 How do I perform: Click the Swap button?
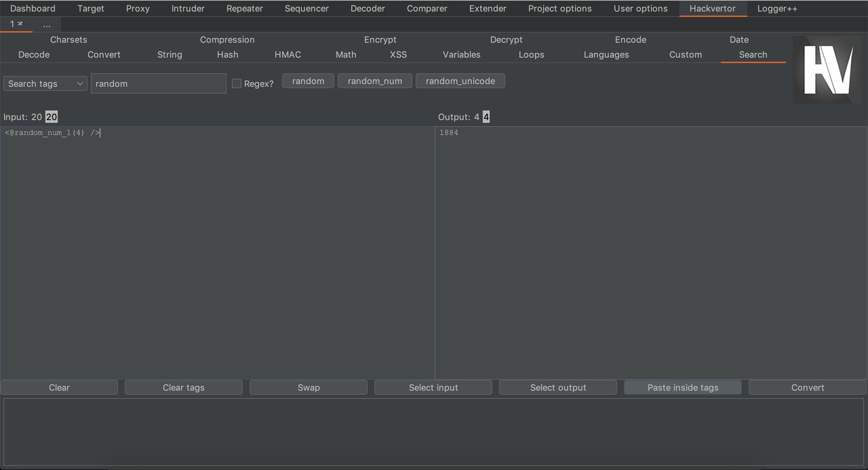[x=309, y=387]
